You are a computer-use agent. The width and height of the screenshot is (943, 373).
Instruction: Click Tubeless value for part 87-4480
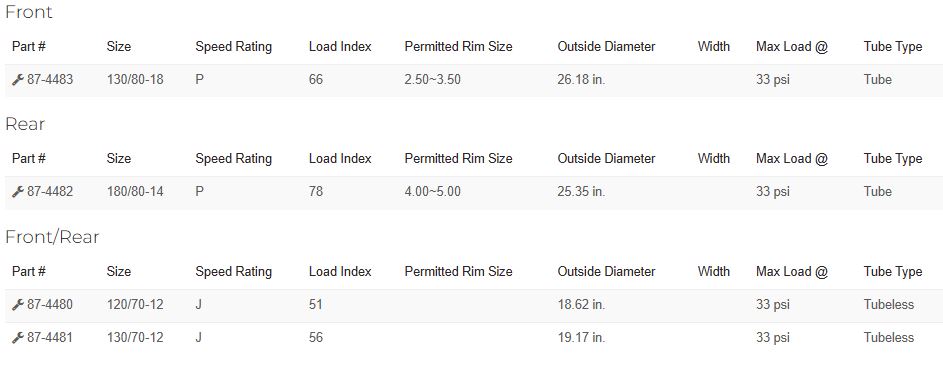pos(889,305)
